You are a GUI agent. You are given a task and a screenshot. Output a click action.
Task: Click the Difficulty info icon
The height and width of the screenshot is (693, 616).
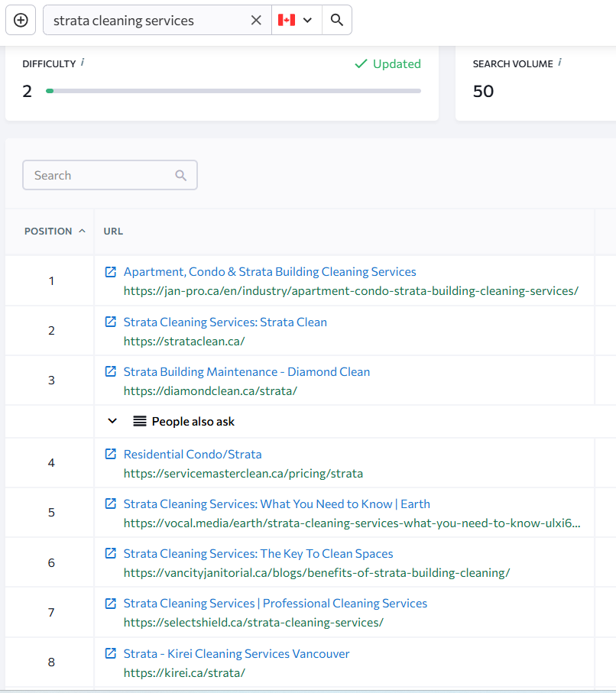pyautogui.click(x=83, y=63)
